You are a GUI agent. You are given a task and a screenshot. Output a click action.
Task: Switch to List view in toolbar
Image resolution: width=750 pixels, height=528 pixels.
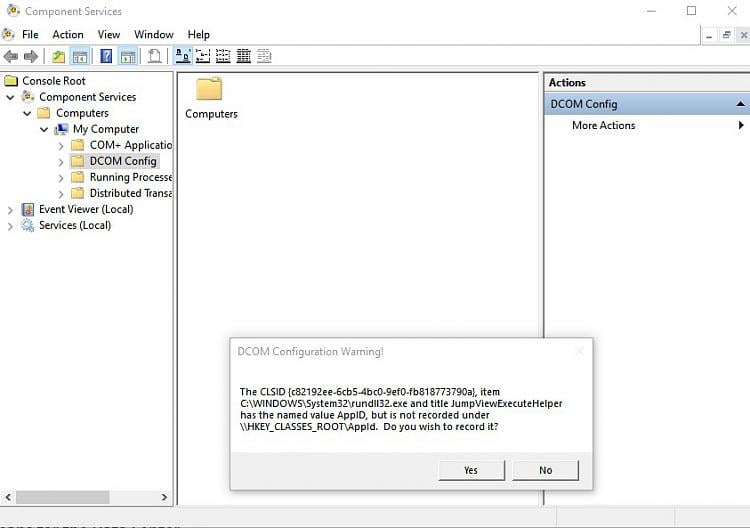(223, 56)
